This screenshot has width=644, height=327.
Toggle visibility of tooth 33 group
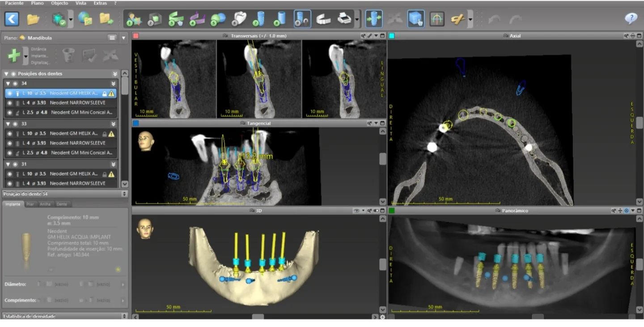pos(15,124)
